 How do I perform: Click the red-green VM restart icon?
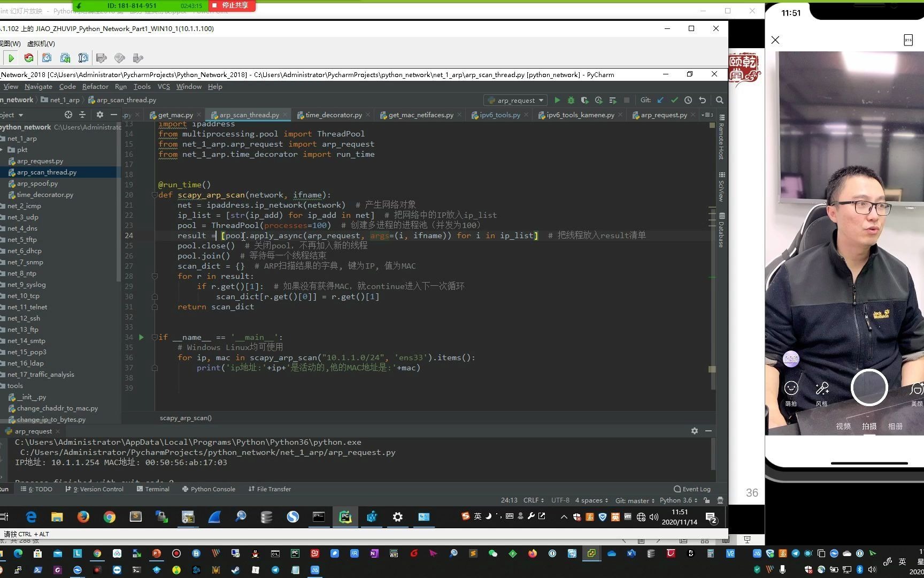point(29,58)
